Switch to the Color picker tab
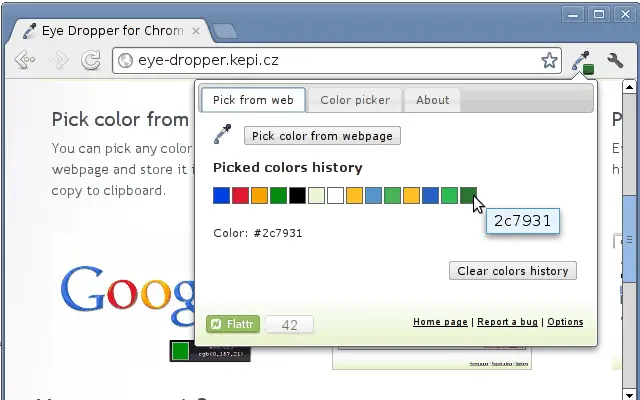640x400 pixels. point(355,100)
